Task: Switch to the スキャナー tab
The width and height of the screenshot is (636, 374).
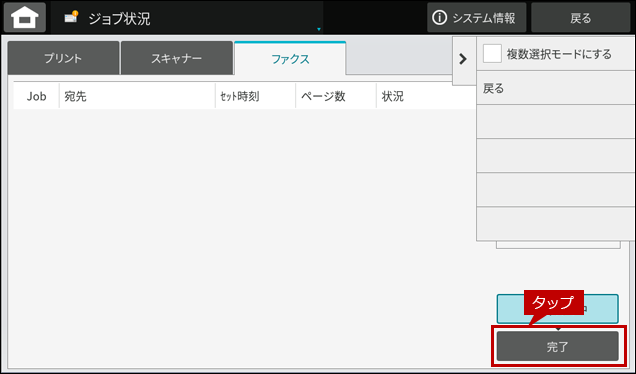Action: point(176,58)
